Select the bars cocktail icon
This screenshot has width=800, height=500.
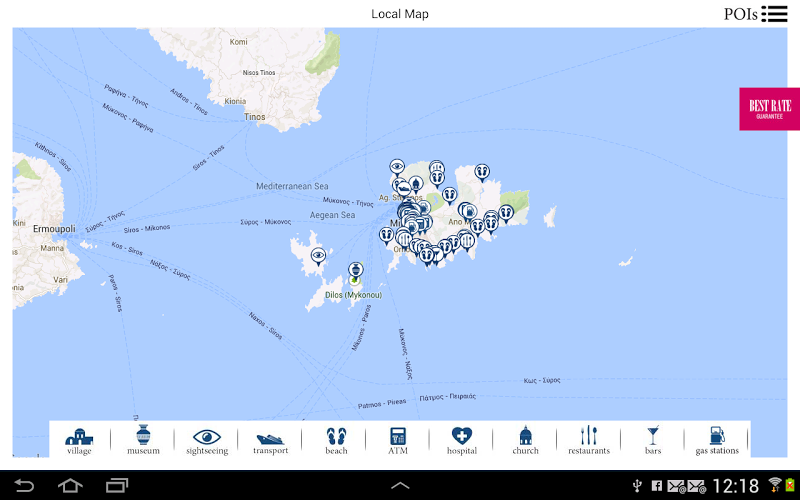pos(653,440)
